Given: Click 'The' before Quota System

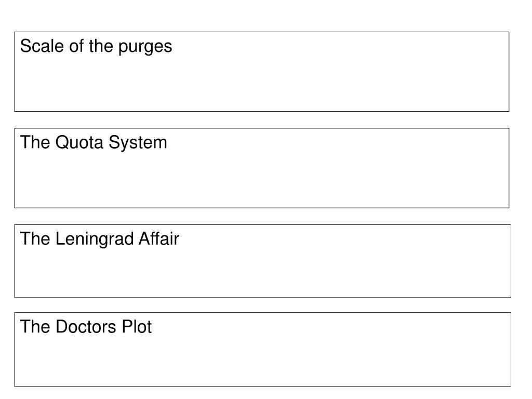Looking at the screenshot, I should coord(35,142).
